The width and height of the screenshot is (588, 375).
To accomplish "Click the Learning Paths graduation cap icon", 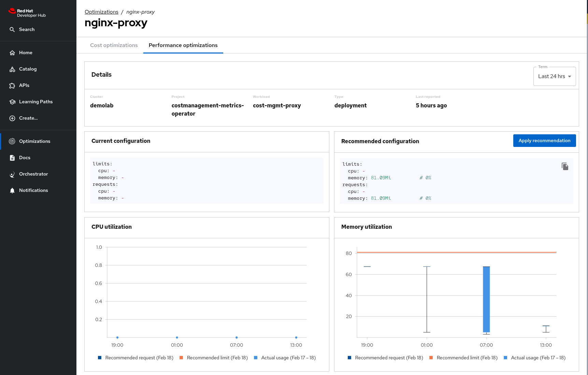I will [x=12, y=102].
